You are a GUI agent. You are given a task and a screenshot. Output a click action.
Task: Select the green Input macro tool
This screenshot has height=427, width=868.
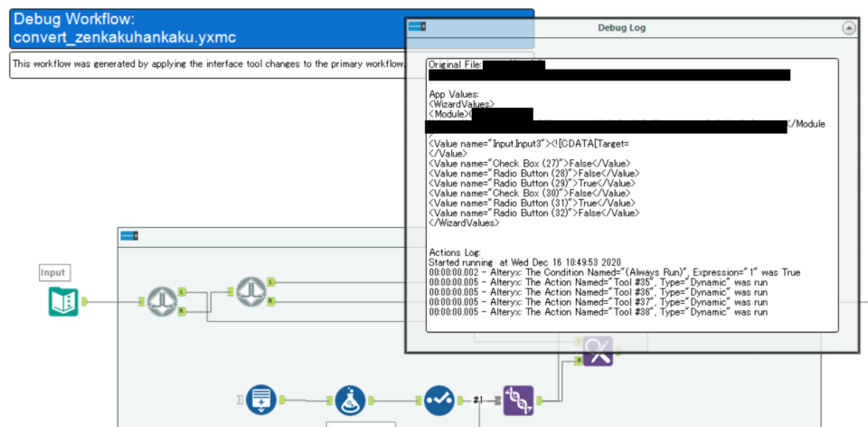point(63,302)
